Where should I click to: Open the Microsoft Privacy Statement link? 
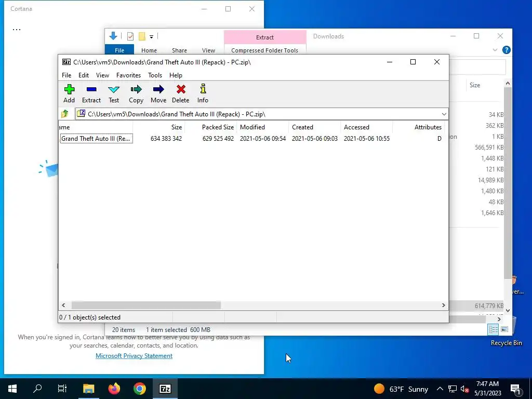click(x=134, y=355)
